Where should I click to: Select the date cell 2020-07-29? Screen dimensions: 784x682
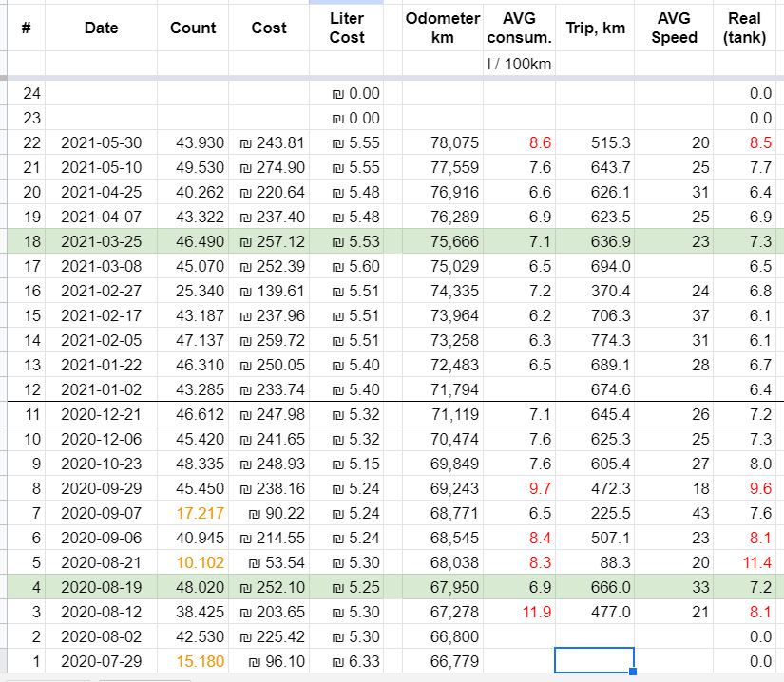(x=101, y=661)
